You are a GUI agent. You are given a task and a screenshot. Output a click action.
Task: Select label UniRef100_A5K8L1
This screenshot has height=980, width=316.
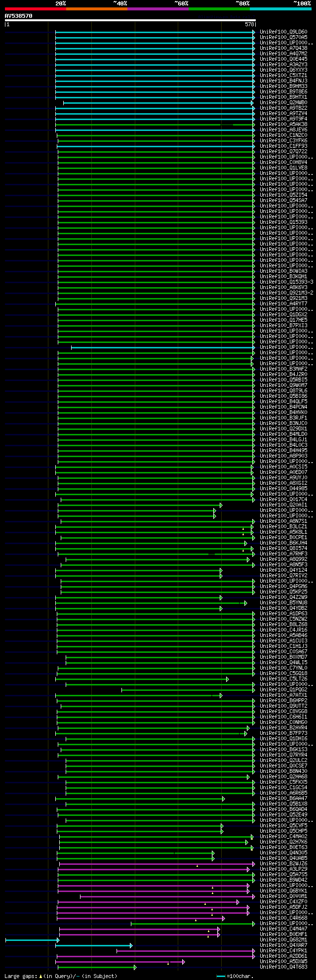click(x=283, y=532)
